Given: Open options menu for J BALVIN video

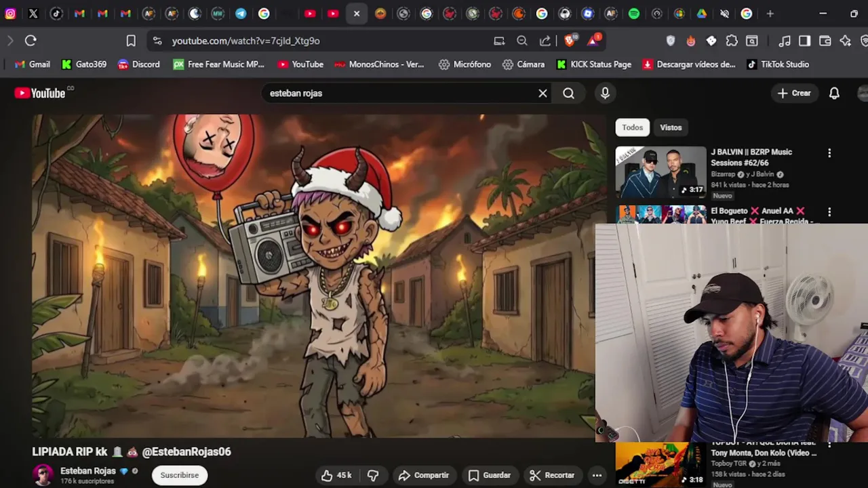Looking at the screenshot, I should coord(829,154).
